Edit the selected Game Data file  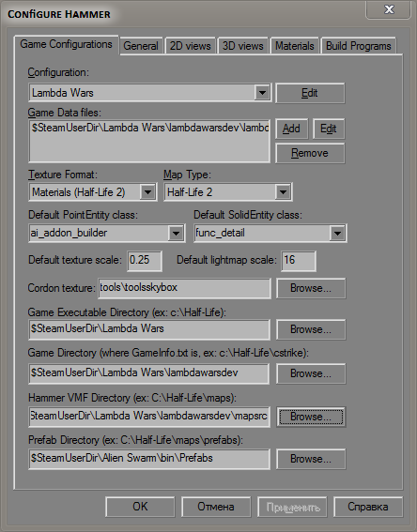[x=329, y=129]
